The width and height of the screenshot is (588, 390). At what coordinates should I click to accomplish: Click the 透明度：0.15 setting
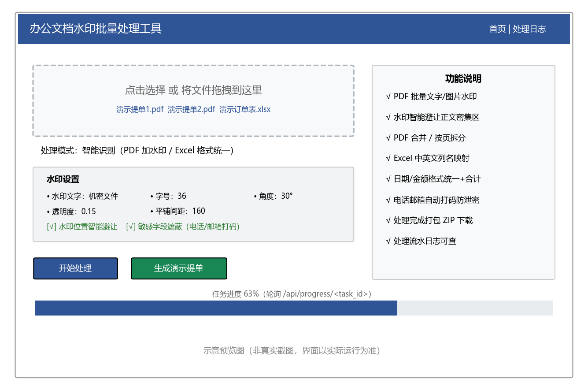tap(71, 212)
